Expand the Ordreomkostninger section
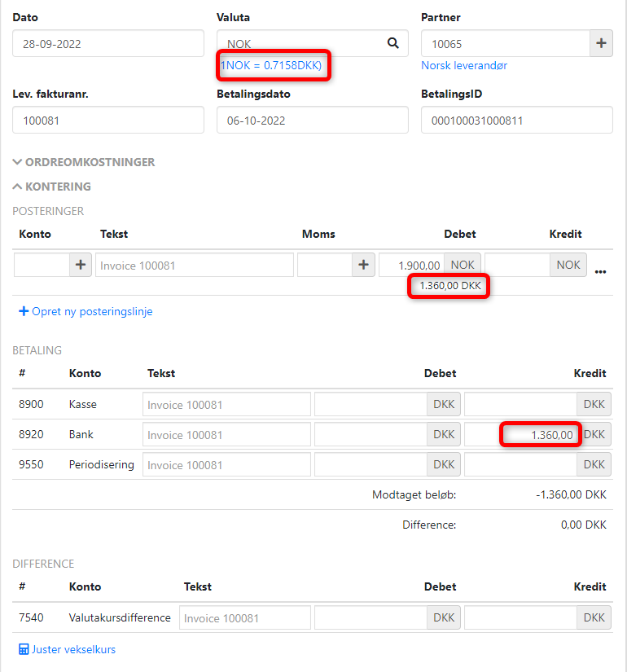Screen dimensions: 627x672 point(84,162)
